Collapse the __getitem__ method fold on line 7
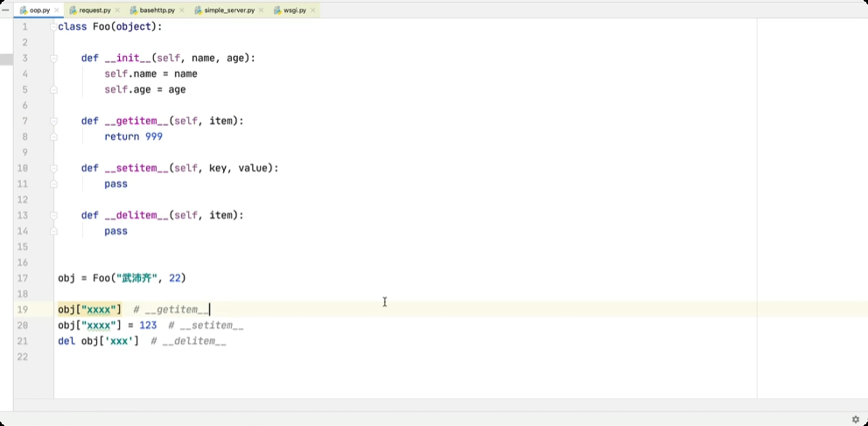Screen dimensions: 868x426 coord(53,122)
